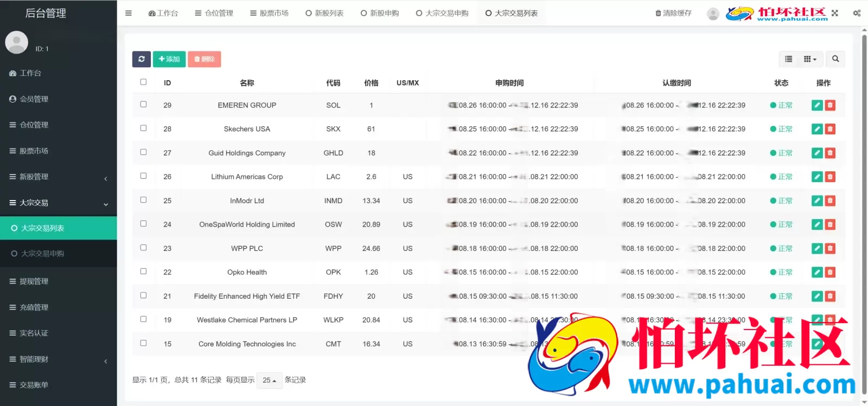This screenshot has width=868, height=406.
Task: Click the Core Molding Technologies Inc cell
Action: [x=247, y=344]
